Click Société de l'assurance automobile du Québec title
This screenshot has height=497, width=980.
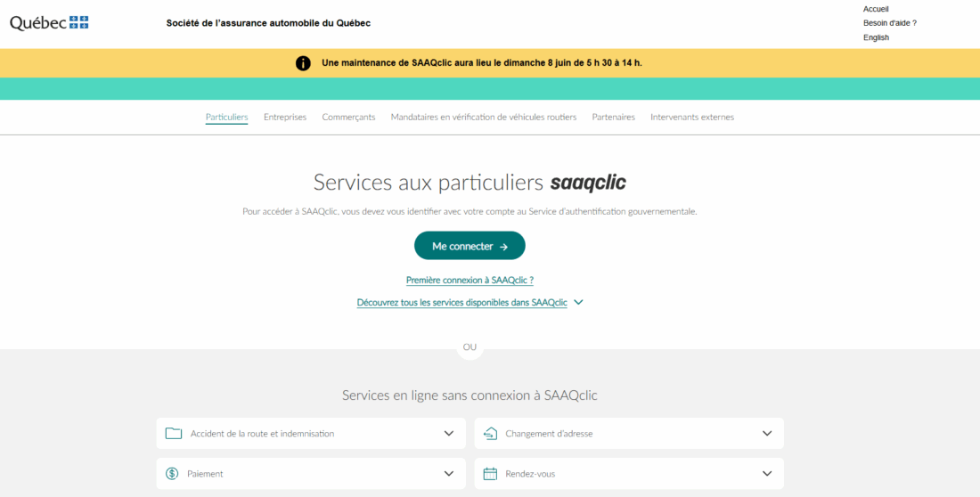click(268, 23)
